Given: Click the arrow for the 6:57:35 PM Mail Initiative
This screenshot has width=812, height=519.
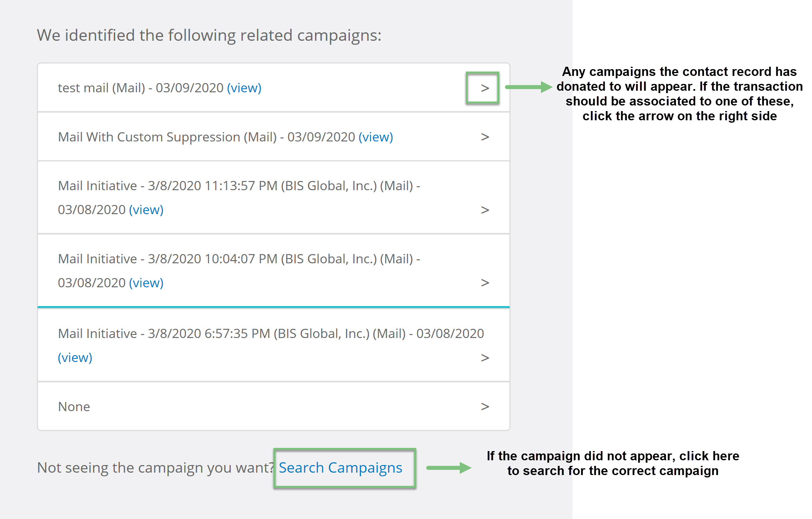Looking at the screenshot, I should click(x=485, y=358).
